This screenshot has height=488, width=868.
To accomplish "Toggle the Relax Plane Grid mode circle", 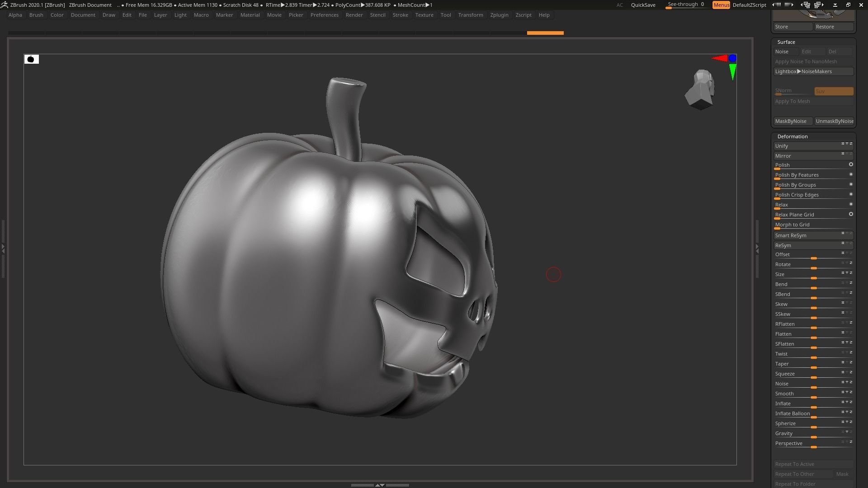I will (851, 214).
